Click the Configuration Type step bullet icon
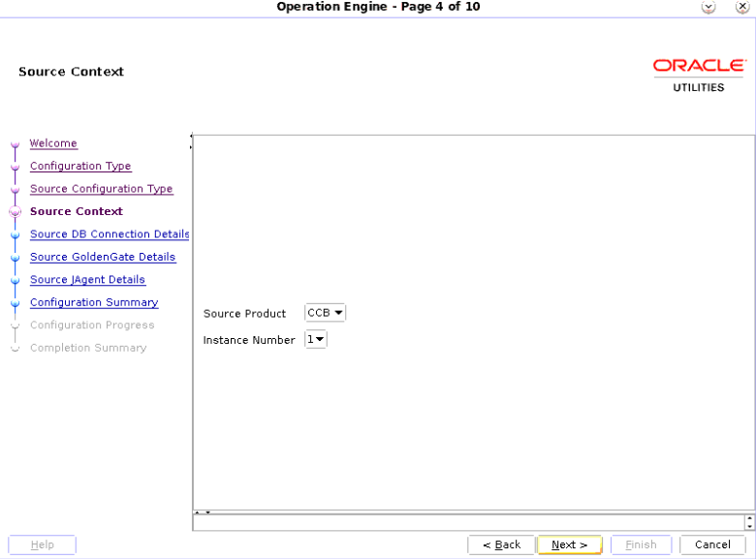Screen dimensions: 756x559 [15, 167]
